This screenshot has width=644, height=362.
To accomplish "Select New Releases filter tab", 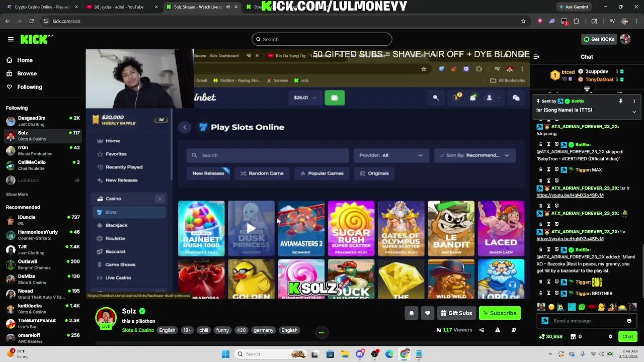I will pos(208,173).
